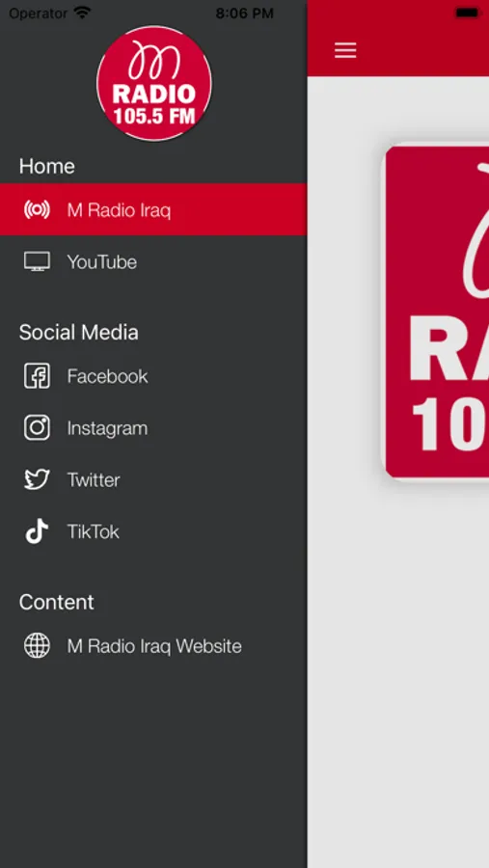Click the globe icon for the website
The image size is (489, 868).
click(x=37, y=645)
